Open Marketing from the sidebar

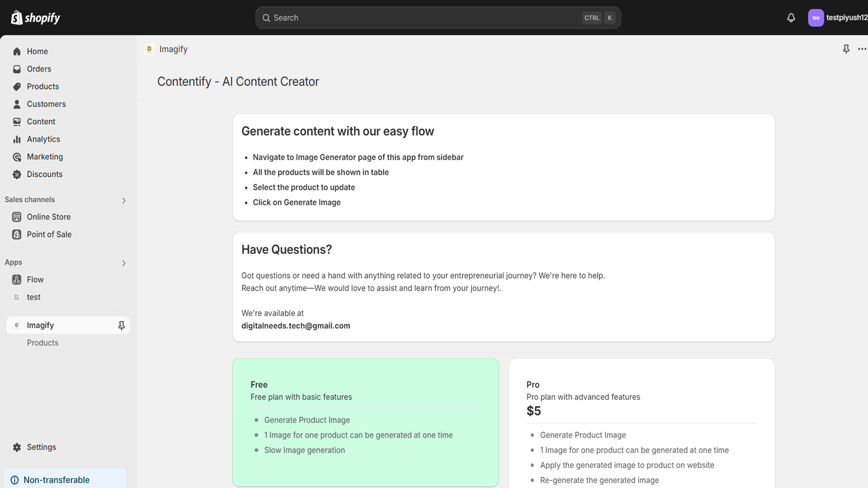(44, 157)
